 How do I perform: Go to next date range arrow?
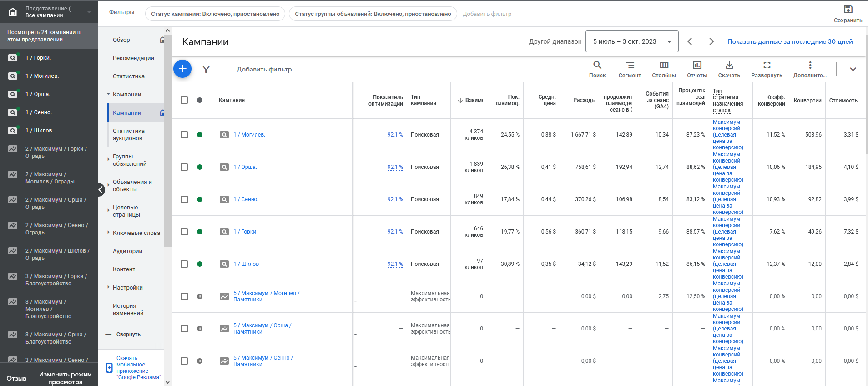[712, 41]
